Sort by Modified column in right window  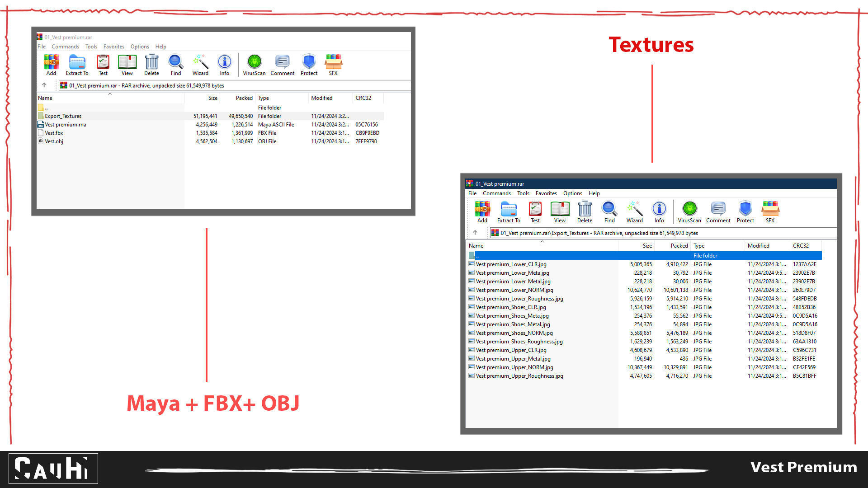(758, 246)
